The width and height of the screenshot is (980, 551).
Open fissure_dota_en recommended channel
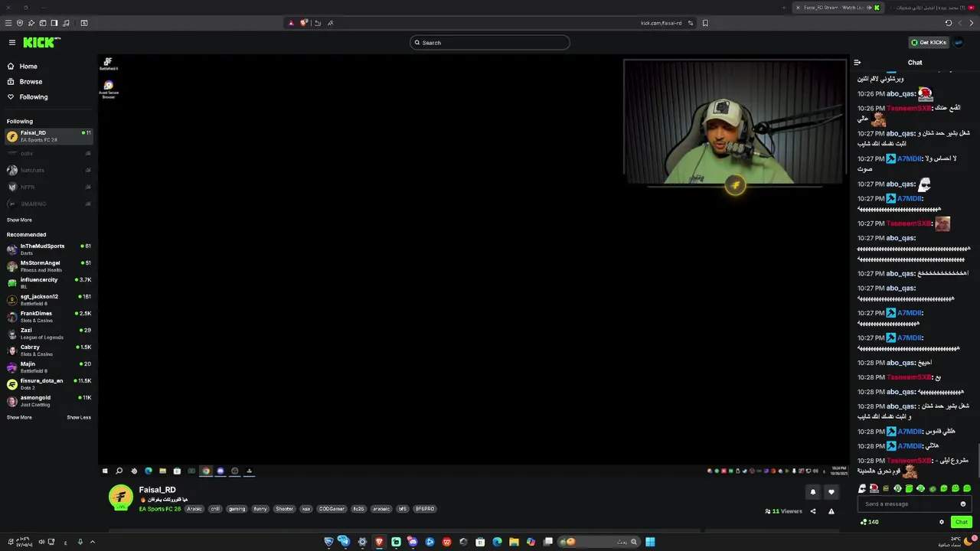(49, 384)
